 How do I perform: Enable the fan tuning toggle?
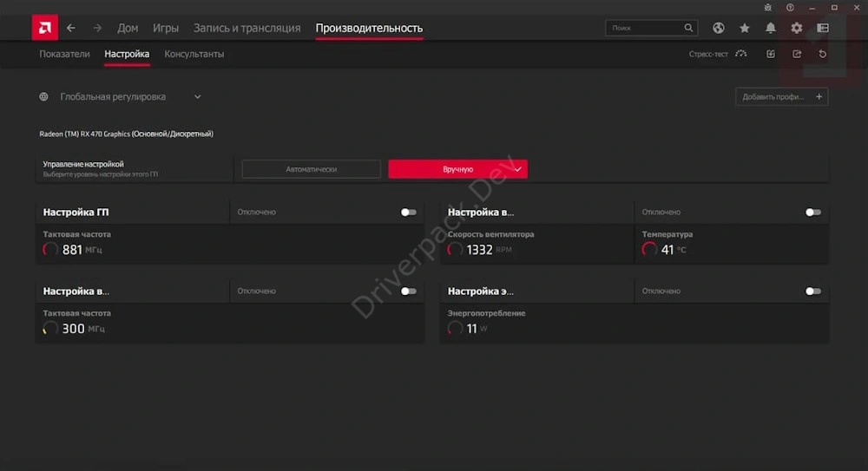tap(813, 212)
